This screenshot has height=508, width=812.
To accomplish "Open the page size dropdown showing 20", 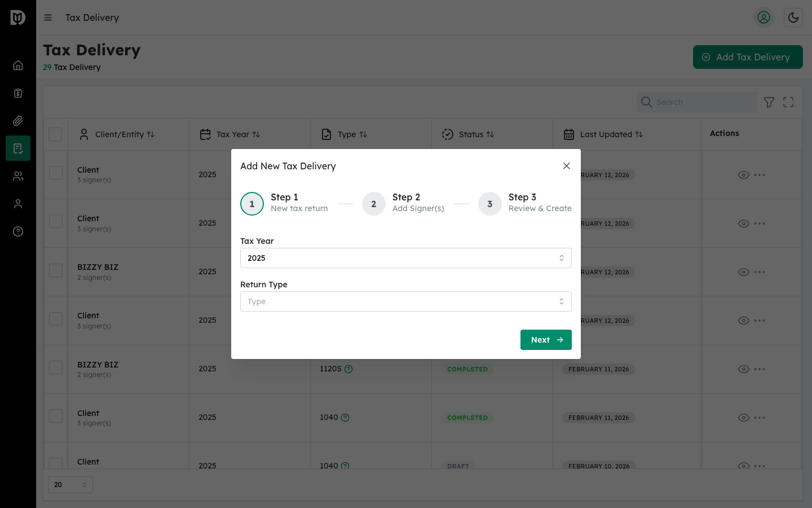I will click(70, 484).
